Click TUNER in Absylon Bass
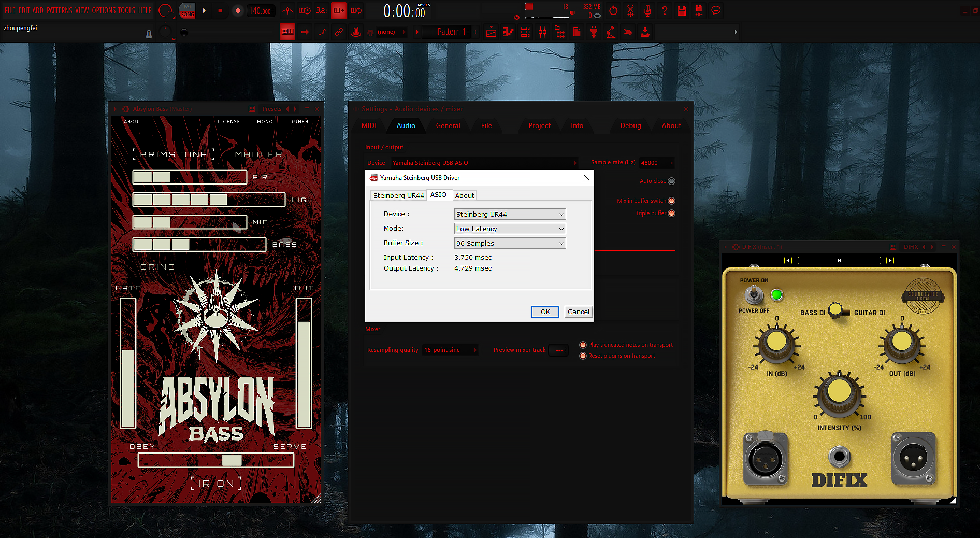 coord(299,122)
